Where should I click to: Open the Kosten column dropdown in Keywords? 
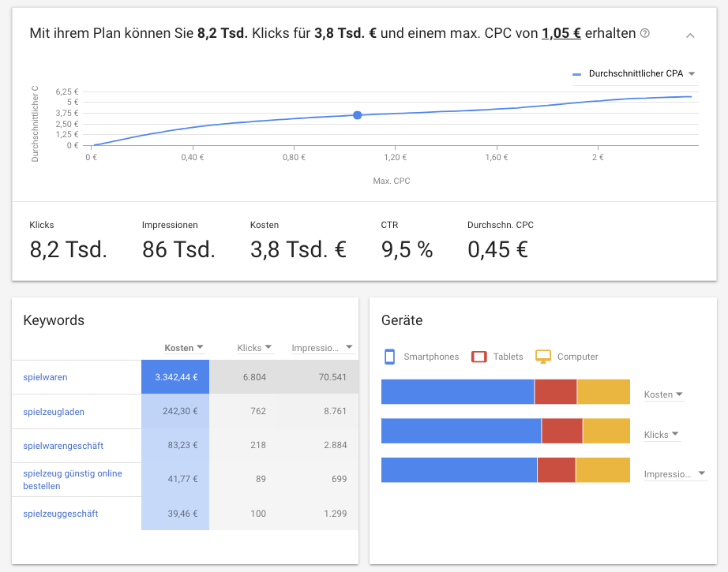[x=184, y=348]
